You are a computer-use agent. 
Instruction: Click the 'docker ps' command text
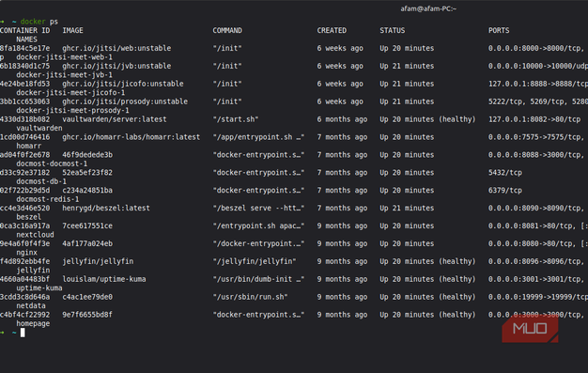(39, 22)
